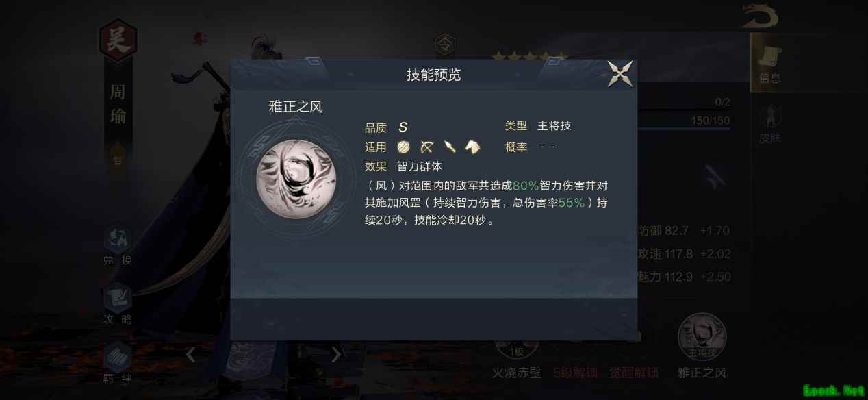Click the round infantry troop type icon
The width and height of the screenshot is (868, 400).
point(403,147)
